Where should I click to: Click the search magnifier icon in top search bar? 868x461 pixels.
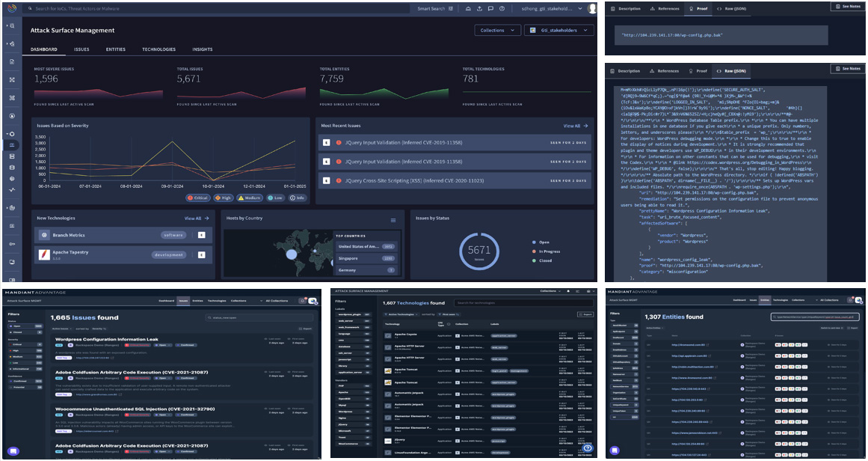(x=29, y=9)
